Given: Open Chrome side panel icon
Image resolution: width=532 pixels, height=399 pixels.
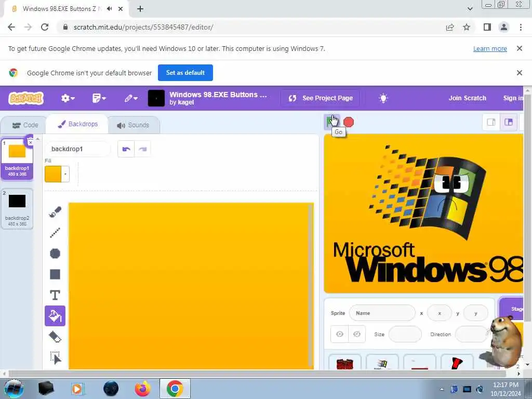Looking at the screenshot, I should click(487, 27).
